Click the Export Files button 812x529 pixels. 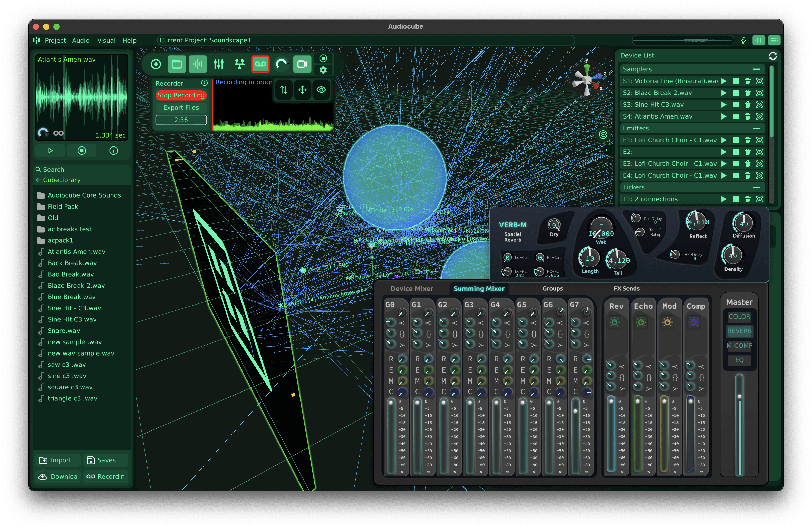pyautogui.click(x=181, y=107)
